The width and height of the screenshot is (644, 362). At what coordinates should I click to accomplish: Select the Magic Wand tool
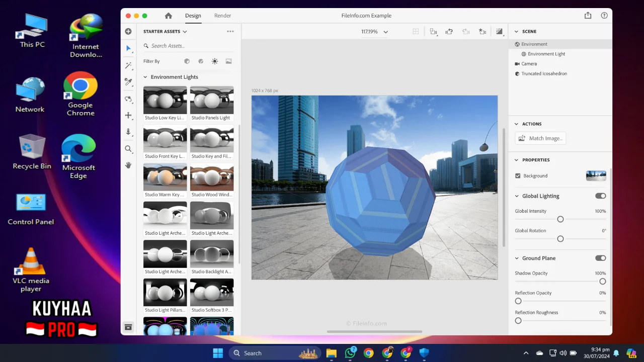point(128,65)
